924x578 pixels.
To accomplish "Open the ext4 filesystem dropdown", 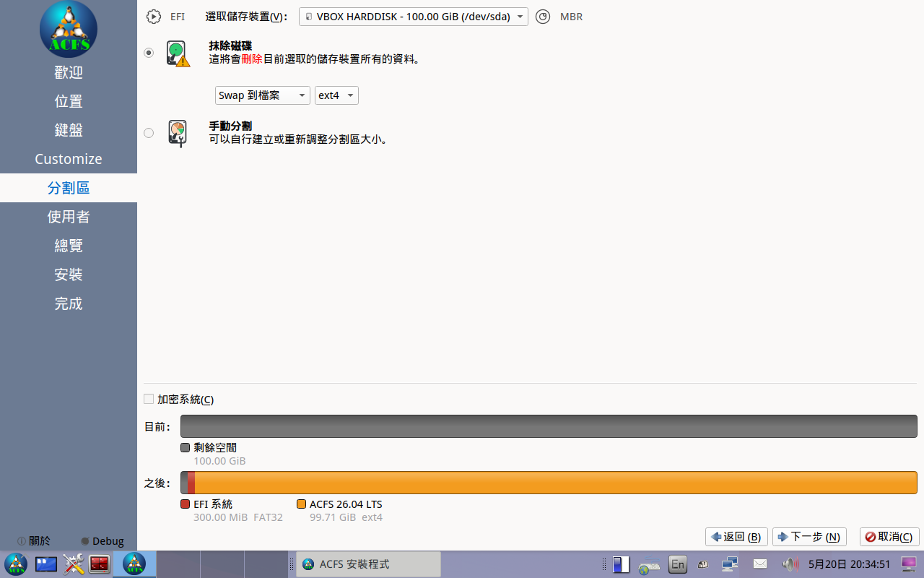I will point(336,95).
